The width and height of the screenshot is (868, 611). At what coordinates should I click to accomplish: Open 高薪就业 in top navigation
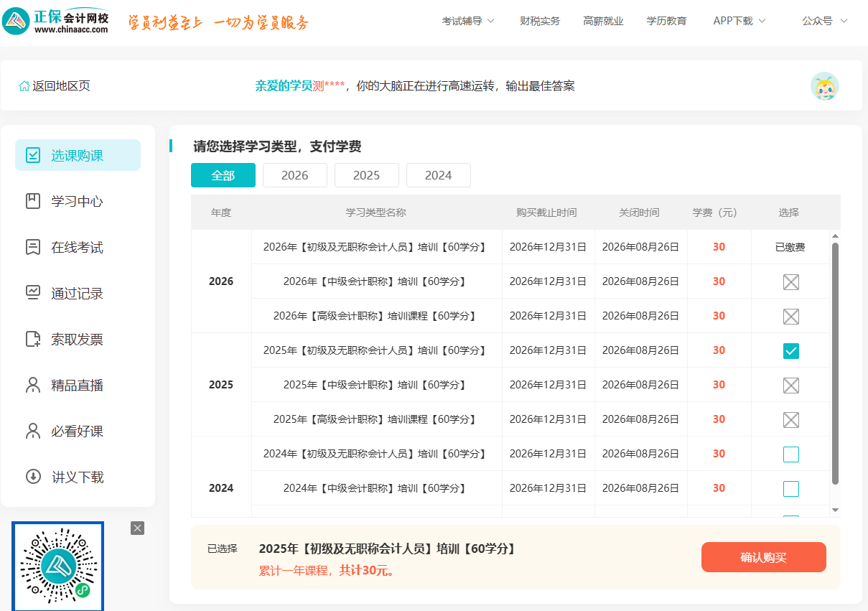coord(603,21)
